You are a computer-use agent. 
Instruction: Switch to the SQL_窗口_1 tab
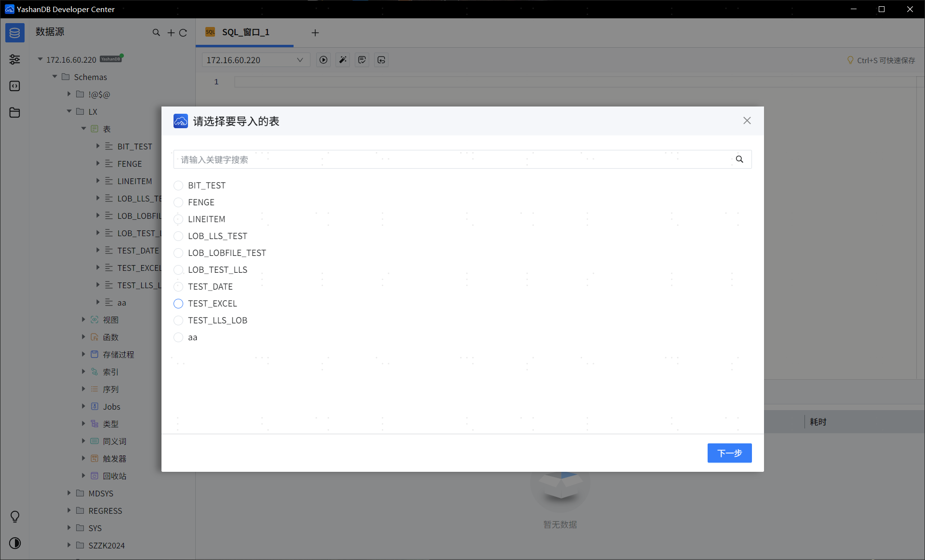coord(245,32)
